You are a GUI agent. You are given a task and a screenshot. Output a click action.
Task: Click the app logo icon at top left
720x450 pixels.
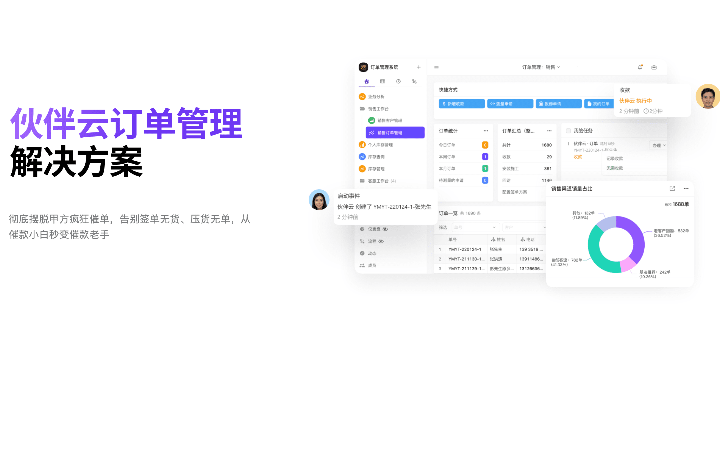(x=363, y=67)
